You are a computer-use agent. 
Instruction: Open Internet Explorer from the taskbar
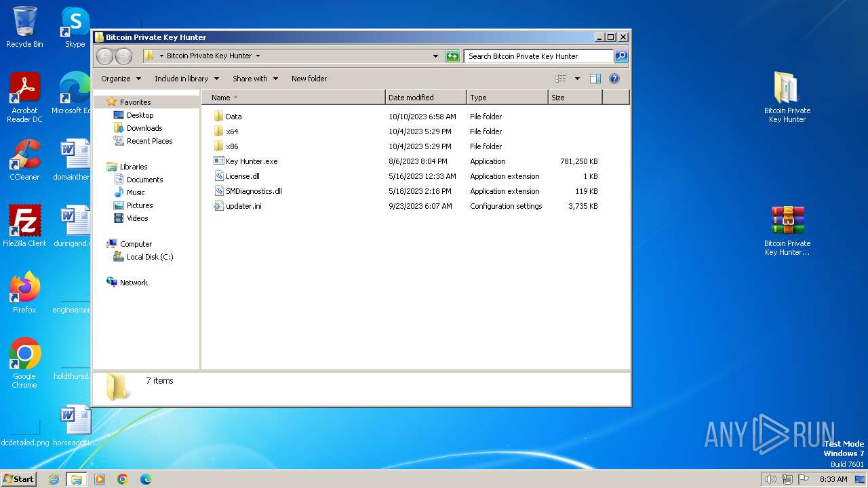(54, 479)
